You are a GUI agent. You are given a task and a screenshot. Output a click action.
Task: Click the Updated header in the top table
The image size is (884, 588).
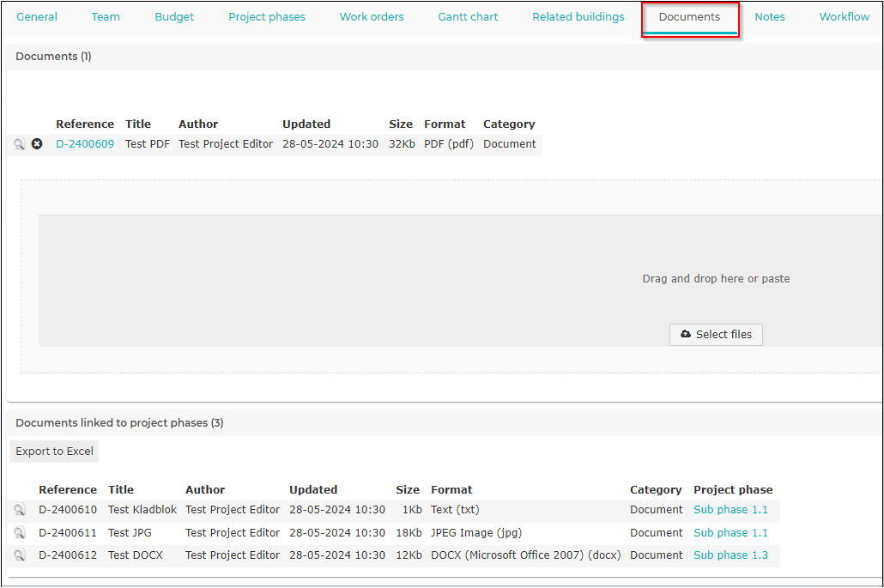[306, 124]
